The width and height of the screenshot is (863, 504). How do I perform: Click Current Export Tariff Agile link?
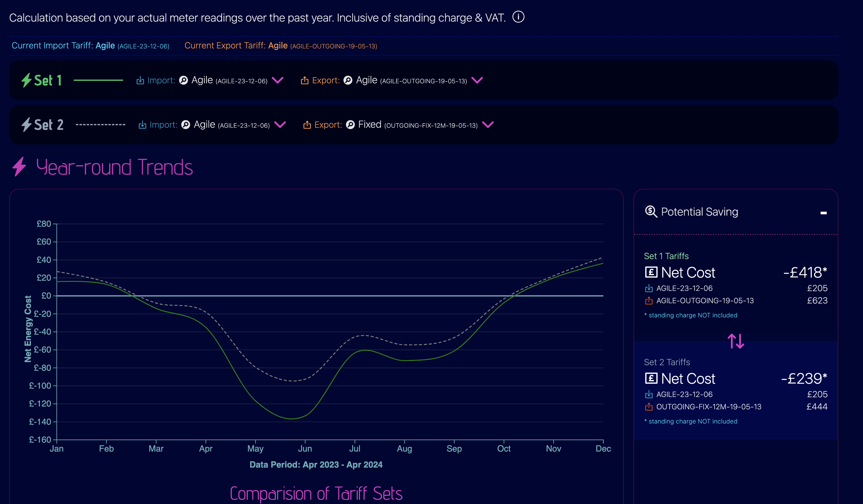278,46
